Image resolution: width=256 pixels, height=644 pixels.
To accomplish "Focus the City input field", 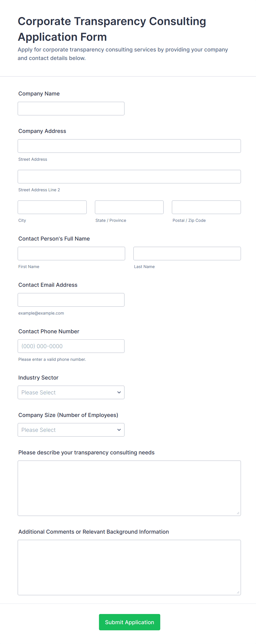I will pos(52,207).
